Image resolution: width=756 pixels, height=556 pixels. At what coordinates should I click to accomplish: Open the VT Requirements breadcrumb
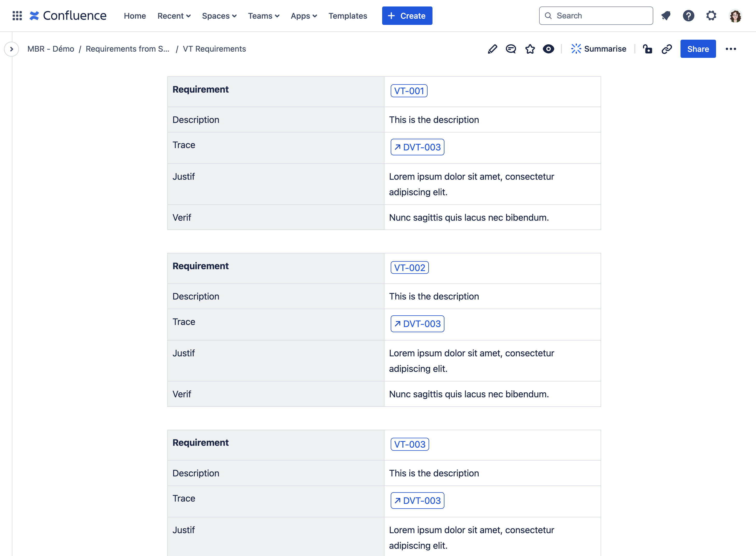pos(214,49)
